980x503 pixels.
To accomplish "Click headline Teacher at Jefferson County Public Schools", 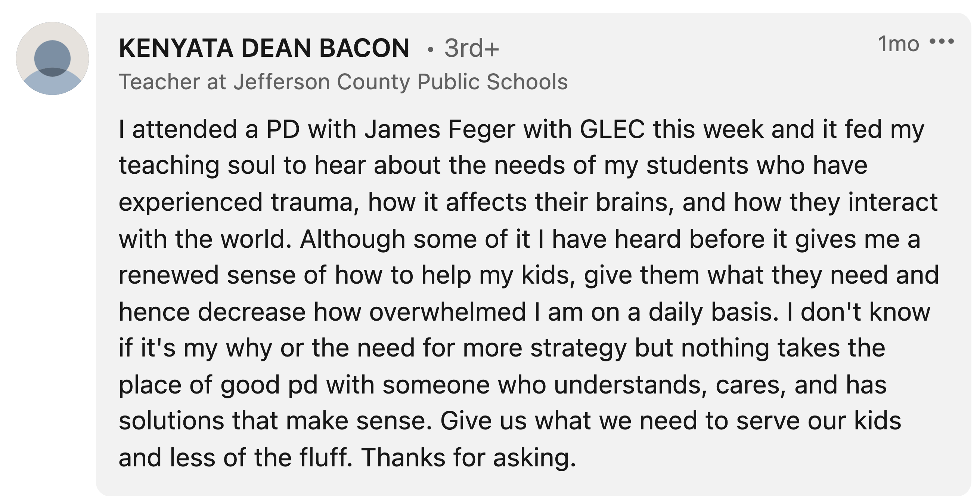I will point(343,81).
